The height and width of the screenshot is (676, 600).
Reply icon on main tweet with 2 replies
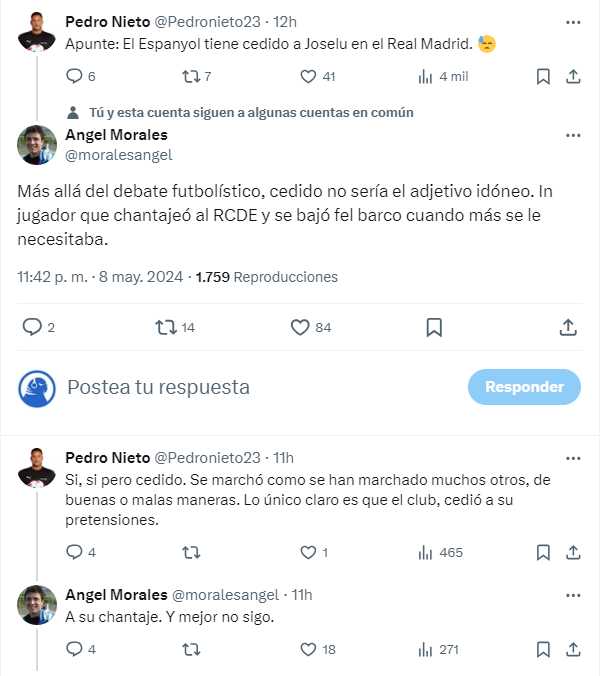(32, 327)
